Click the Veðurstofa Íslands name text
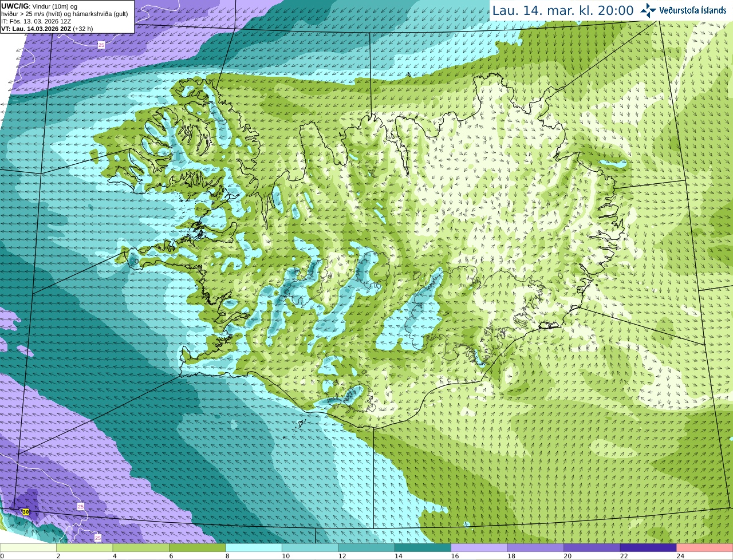The image size is (733, 560). 692,10
